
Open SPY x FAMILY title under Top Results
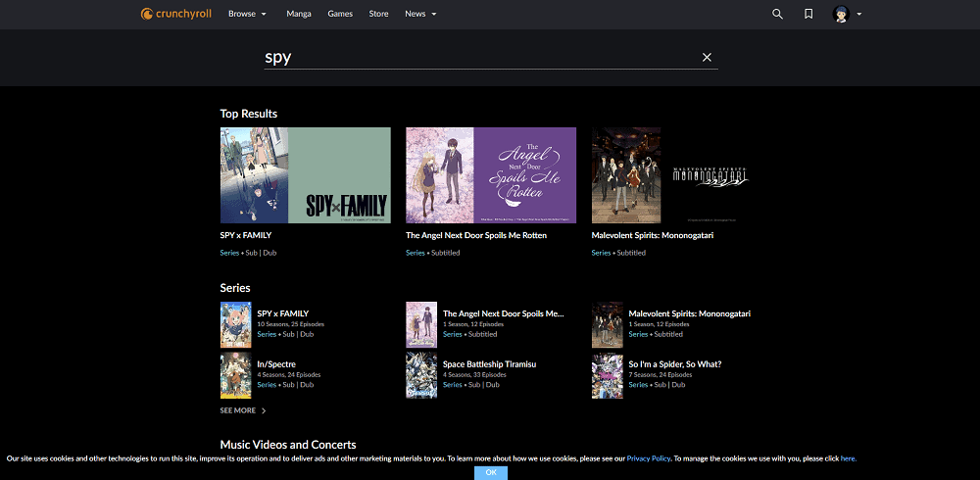click(x=246, y=236)
